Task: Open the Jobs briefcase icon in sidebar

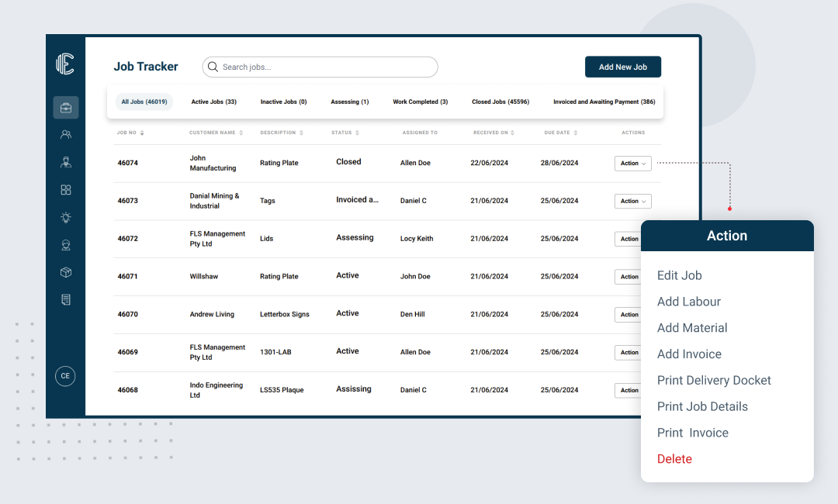Action: [x=66, y=108]
